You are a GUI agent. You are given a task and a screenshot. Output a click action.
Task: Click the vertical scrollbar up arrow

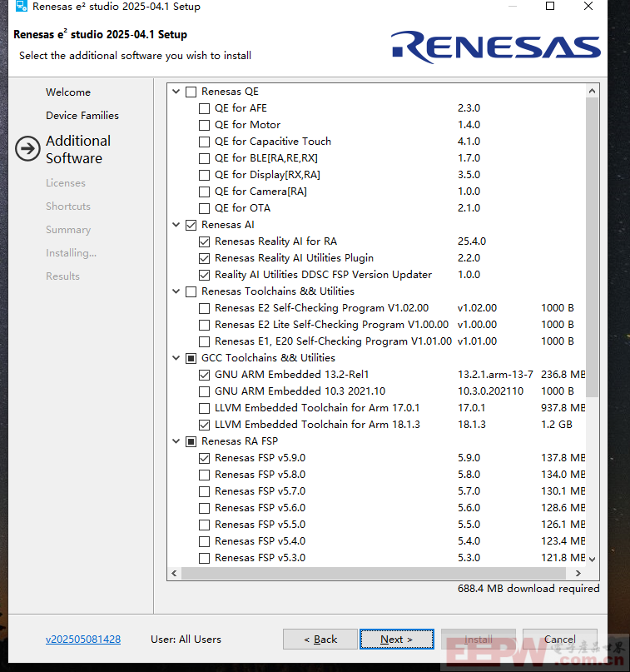[x=592, y=91]
